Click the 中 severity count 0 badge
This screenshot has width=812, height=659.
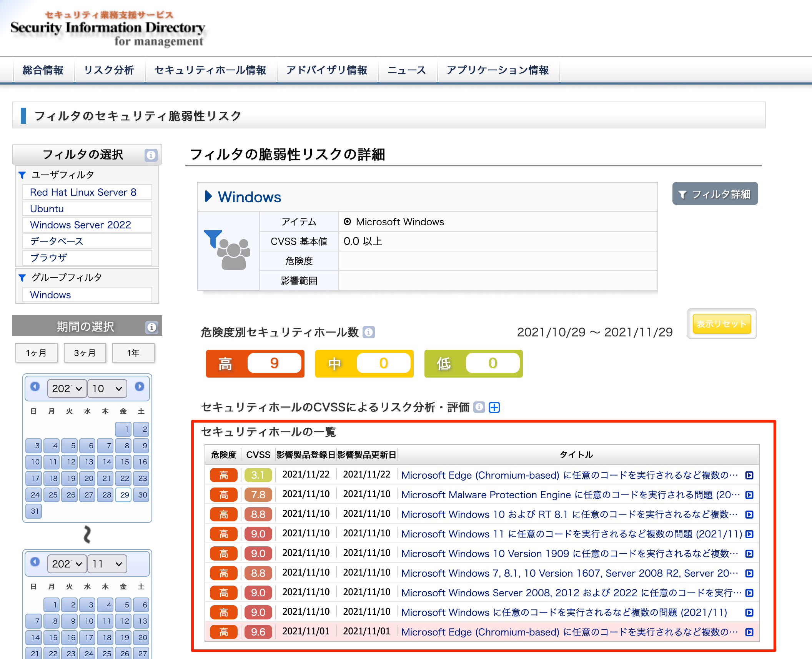point(364,363)
